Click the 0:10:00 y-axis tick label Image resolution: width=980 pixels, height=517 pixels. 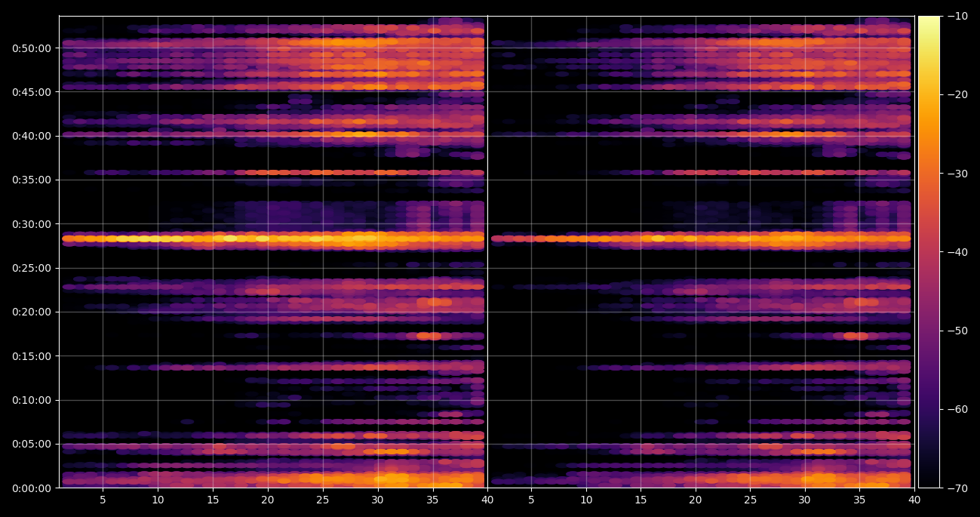coord(32,400)
